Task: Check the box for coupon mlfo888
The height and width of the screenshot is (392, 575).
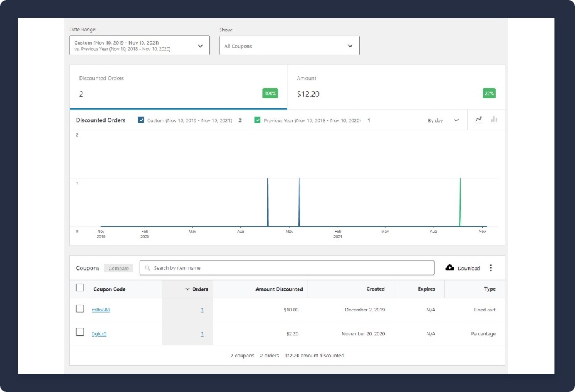Action: (80, 309)
